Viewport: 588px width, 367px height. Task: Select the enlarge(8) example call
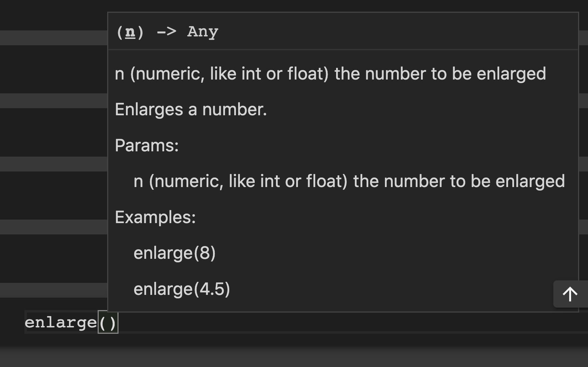[175, 252]
